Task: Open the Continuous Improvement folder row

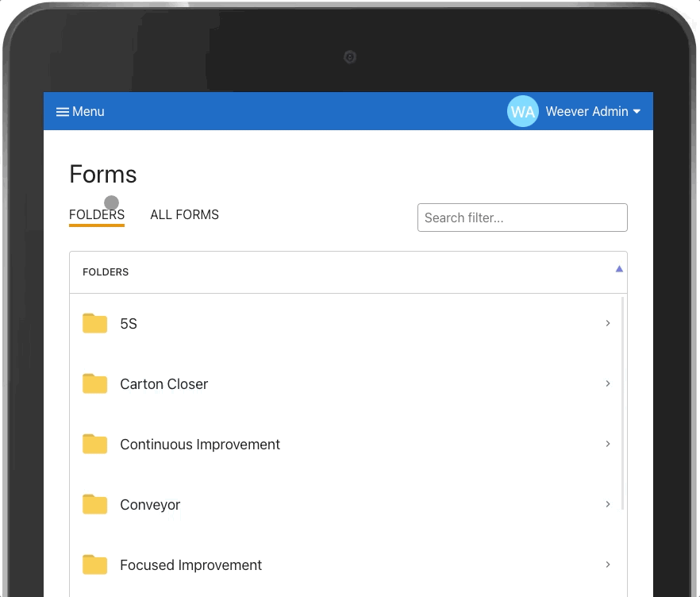Action: 199,444
